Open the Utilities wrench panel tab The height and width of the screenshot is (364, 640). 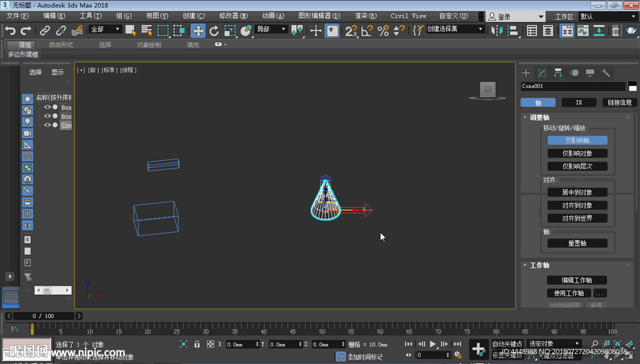[606, 73]
